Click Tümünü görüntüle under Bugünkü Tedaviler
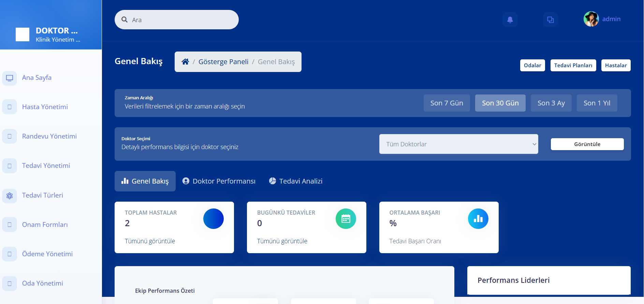 pos(282,241)
